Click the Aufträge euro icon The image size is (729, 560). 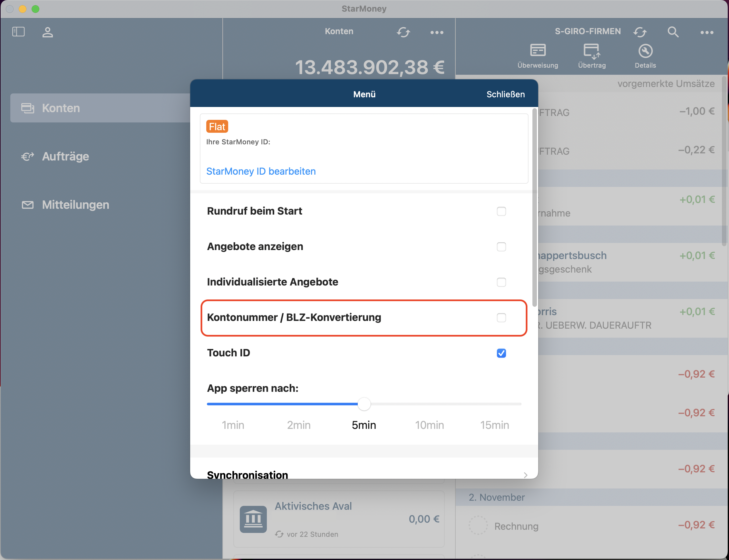(x=28, y=156)
